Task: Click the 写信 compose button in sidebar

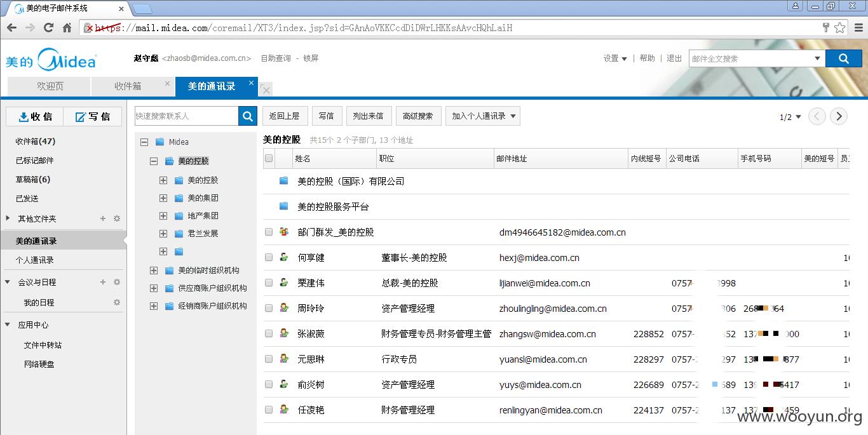Action: pos(93,116)
